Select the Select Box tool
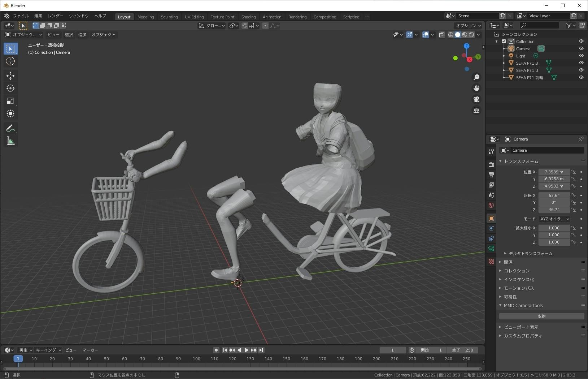 pyautogui.click(x=10, y=49)
